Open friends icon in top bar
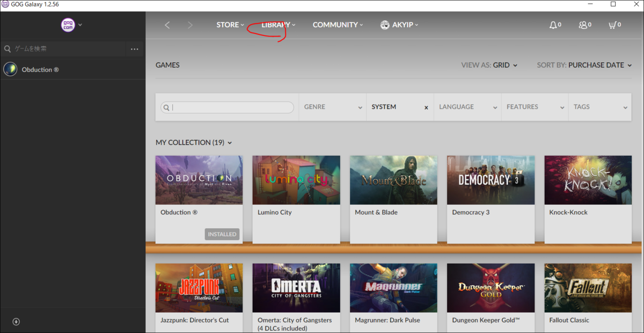The image size is (644, 333). [583, 25]
